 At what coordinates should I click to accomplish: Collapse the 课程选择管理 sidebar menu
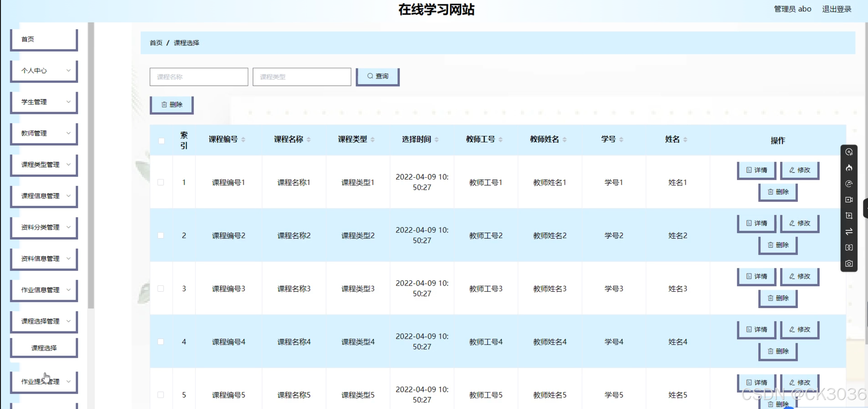click(44, 321)
